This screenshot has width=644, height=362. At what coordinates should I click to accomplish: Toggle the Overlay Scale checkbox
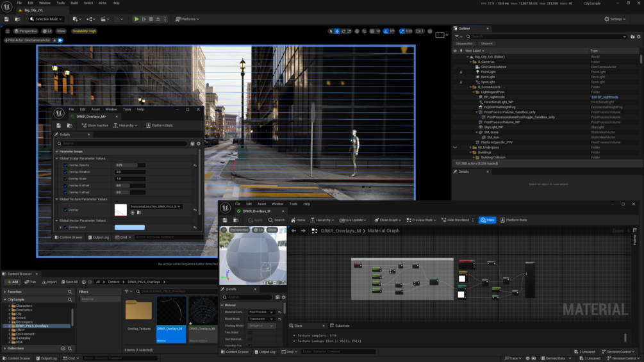point(65,179)
